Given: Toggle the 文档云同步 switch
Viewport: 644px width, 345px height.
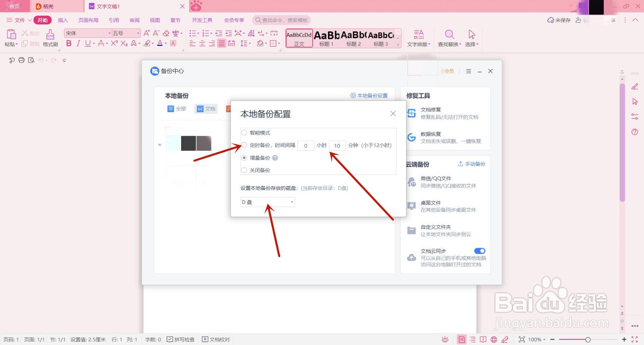Looking at the screenshot, I should [x=480, y=251].
